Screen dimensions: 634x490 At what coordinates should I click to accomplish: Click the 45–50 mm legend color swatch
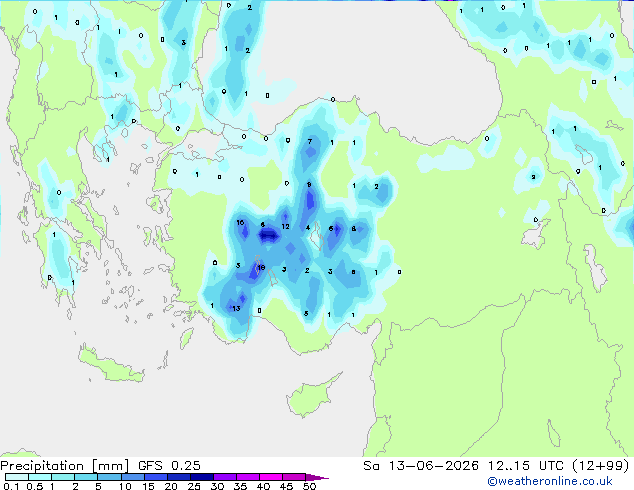(294, 477)
